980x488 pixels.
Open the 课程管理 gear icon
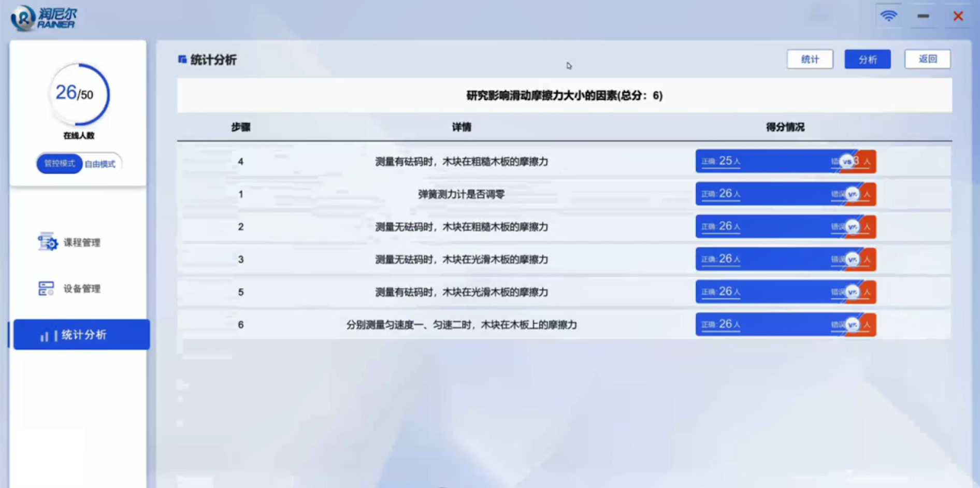pyautogui.click(x=47, y=242)
